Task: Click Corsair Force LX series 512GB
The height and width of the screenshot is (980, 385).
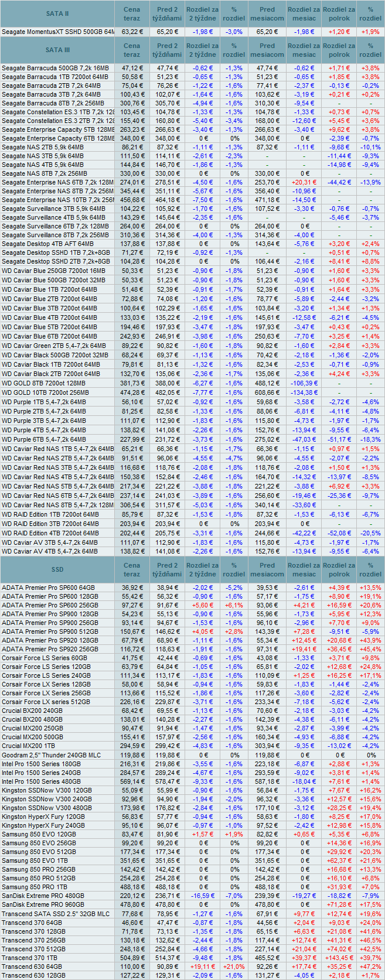Action: click(x=46, y=702)
